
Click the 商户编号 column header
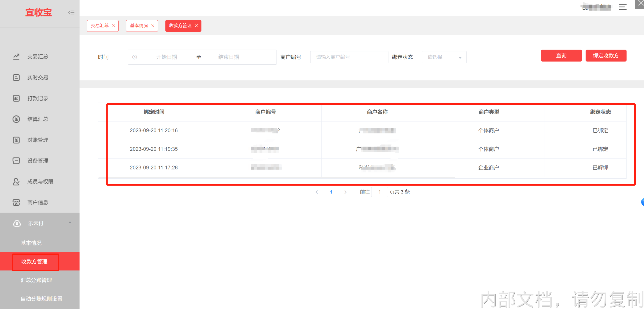point(265,112)
